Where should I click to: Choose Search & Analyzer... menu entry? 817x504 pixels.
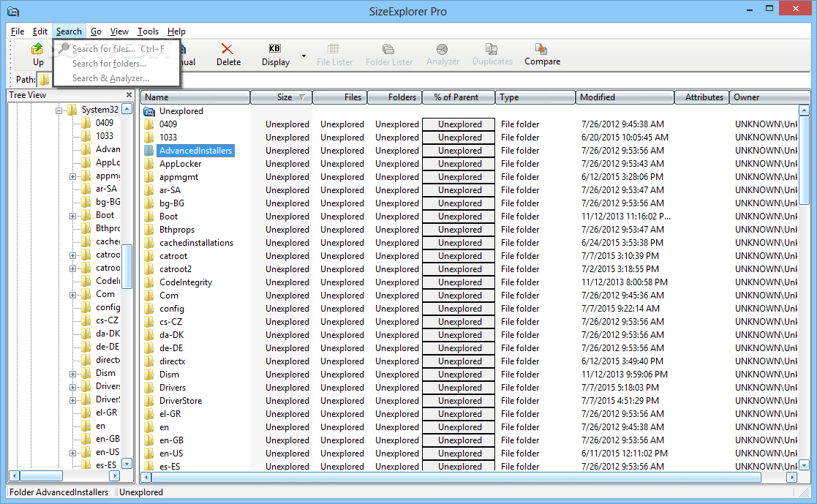(110, 78)
